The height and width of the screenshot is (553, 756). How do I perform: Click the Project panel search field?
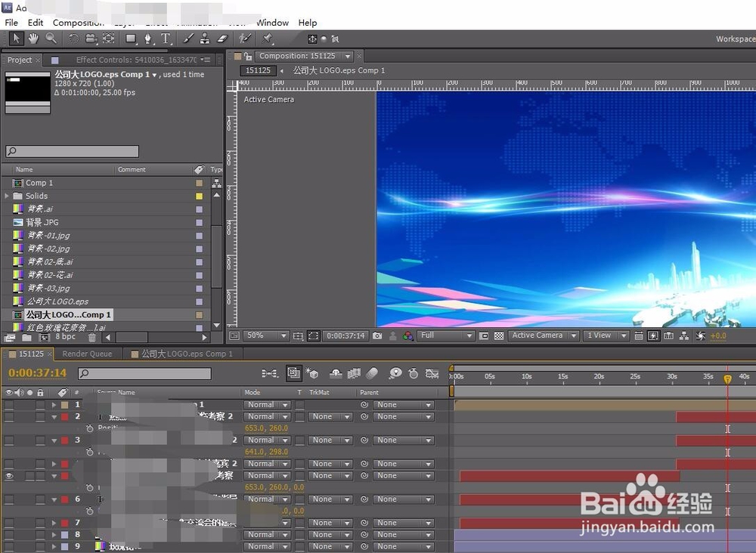pyautogui.click(x=73, y=151)
